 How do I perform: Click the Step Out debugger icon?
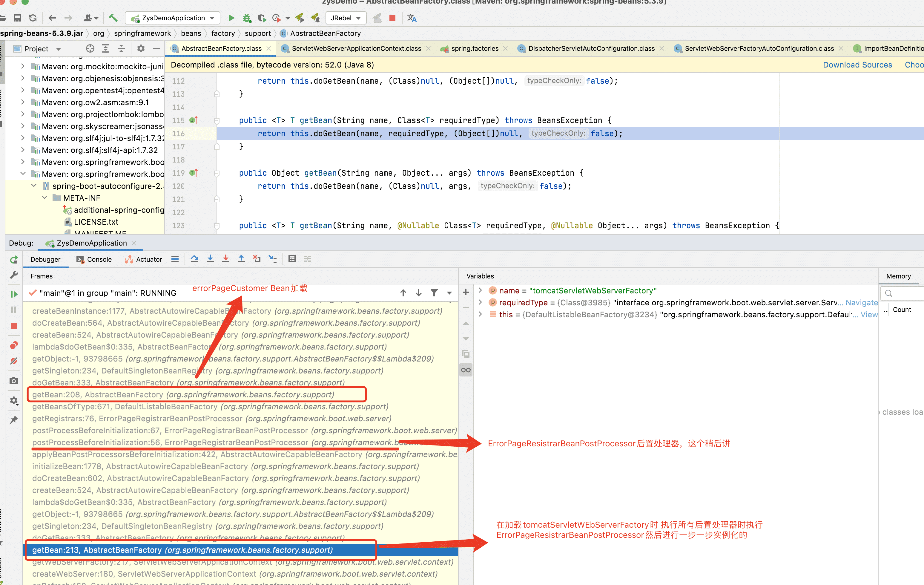241,259
